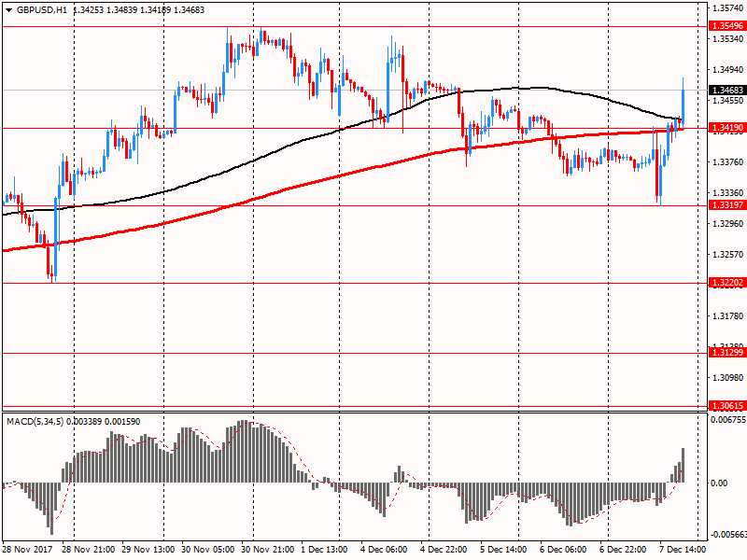
Task: Select the 1.30615 level label
Action: [727, 406]
